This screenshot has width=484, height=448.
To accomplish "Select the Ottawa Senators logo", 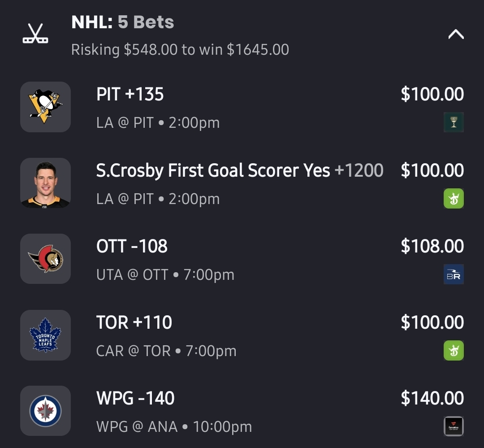I will [45, 259].
